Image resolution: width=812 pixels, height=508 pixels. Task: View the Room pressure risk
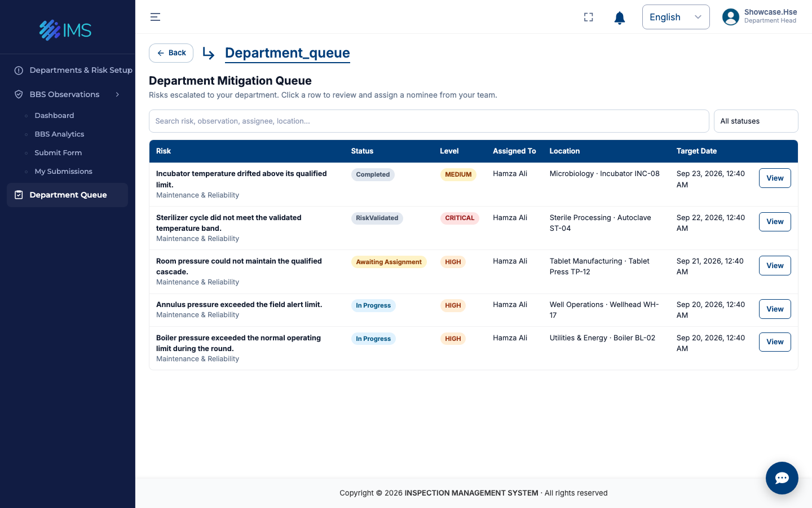coord(775,265)
